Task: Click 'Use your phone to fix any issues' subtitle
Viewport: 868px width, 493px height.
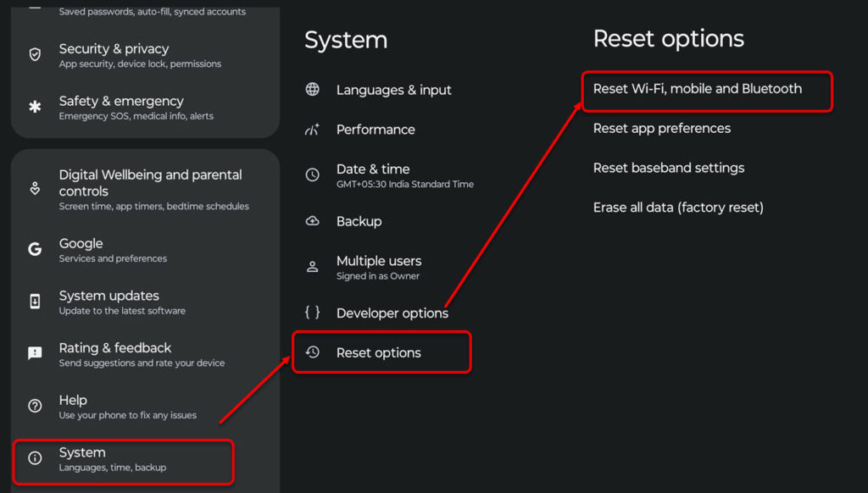Action: [127, 416]
